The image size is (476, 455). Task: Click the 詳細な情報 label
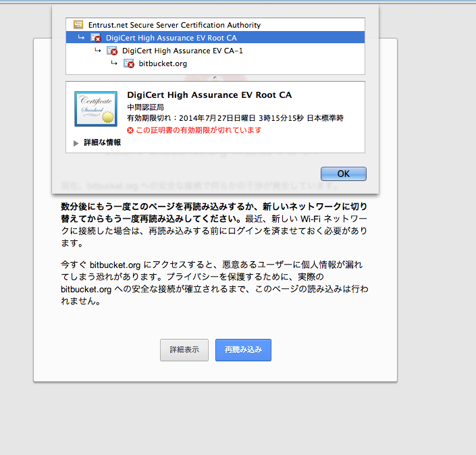click(x=103, y=142)
